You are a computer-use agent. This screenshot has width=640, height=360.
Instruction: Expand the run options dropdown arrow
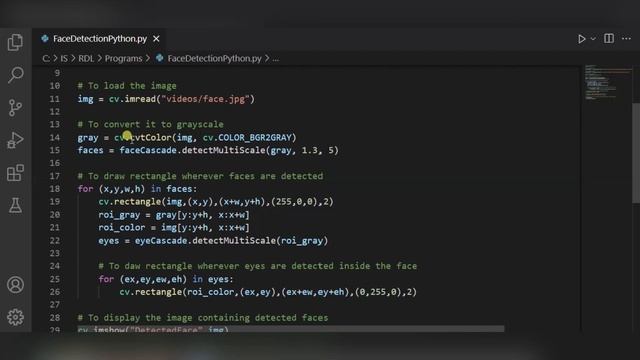pos(593,39)
